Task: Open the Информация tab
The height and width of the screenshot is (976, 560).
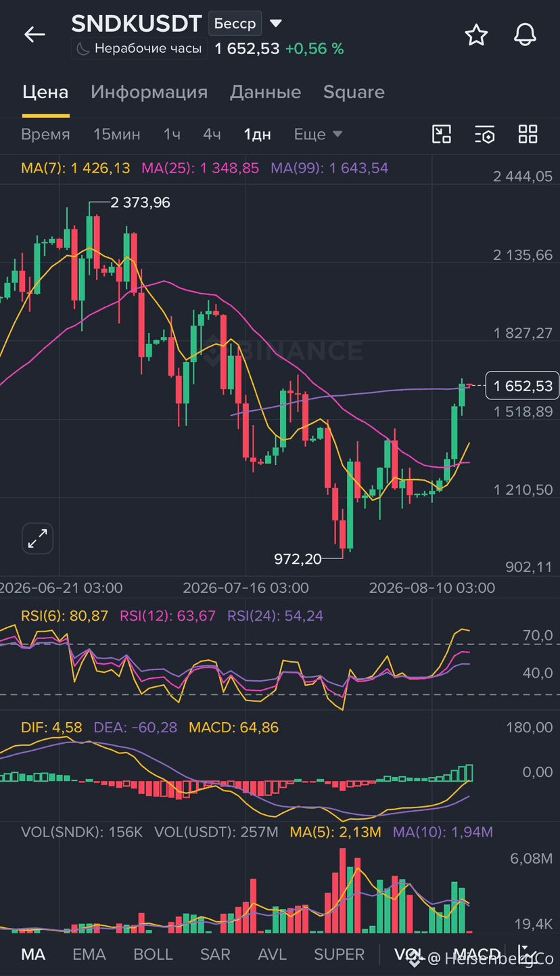Action: point(149,92)
